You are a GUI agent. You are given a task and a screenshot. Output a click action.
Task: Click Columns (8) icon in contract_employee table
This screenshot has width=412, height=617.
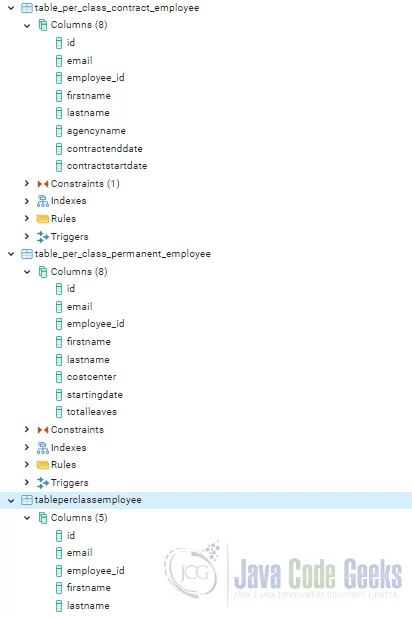click(x=42, y=25)
